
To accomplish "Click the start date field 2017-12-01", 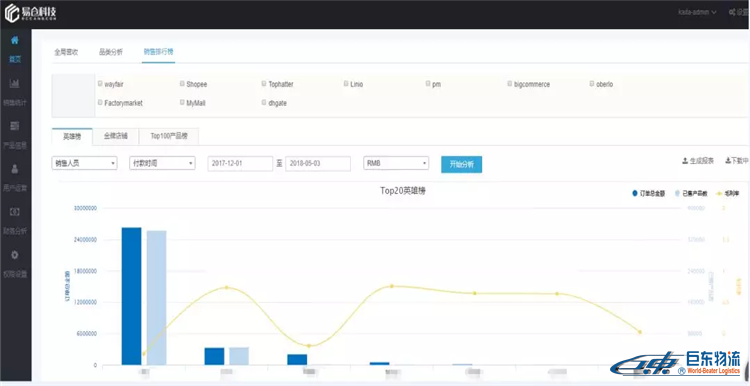I will pyautogui.click(x=240, y=164).
